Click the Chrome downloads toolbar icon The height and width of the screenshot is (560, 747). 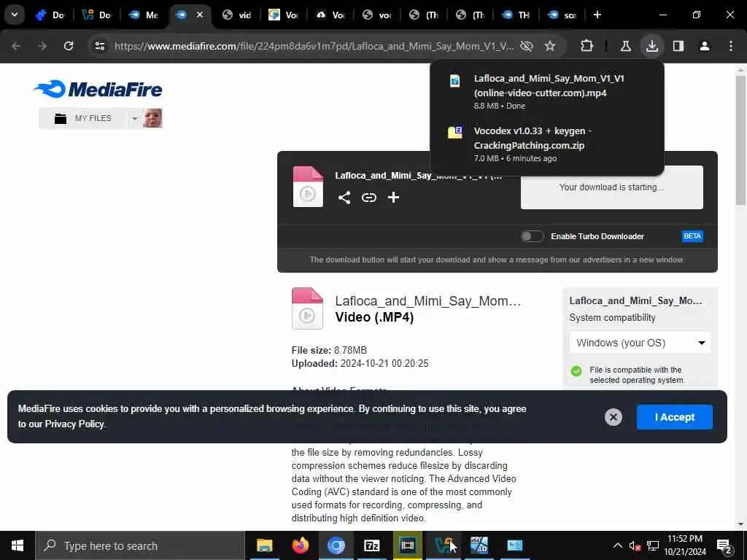(x=651, y=46)
